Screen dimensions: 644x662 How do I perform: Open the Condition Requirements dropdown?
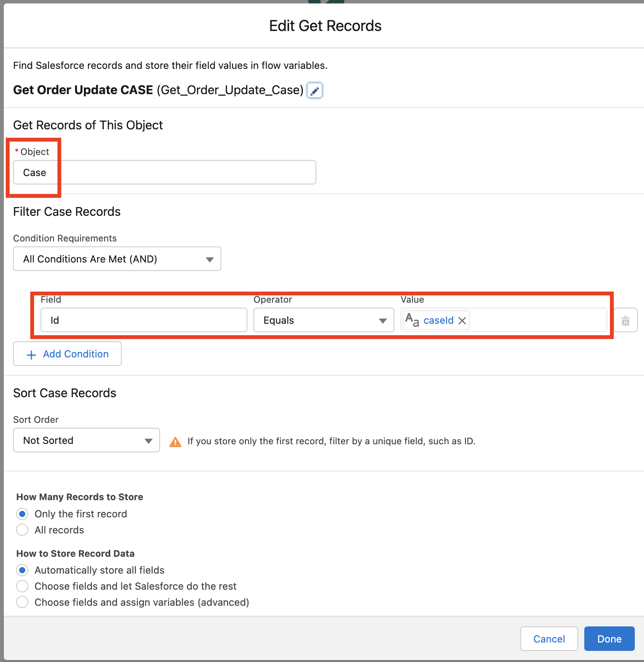click(x=117, y=259)
